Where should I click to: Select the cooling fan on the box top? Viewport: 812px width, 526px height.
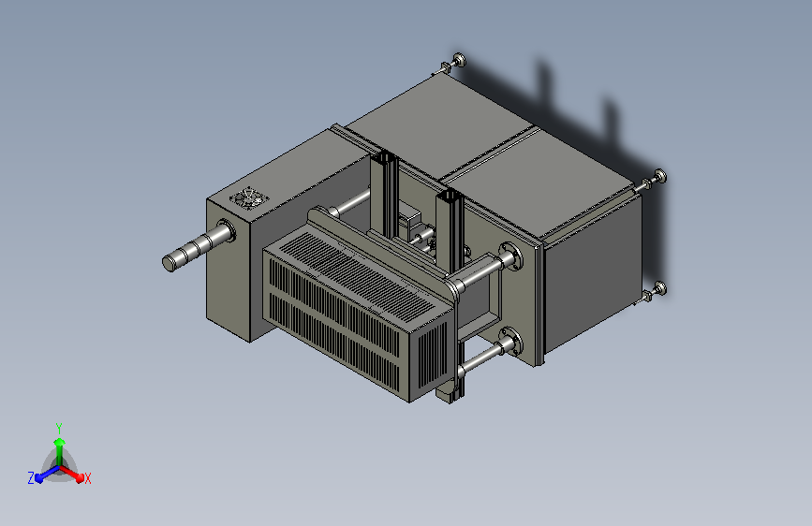pos(248,198)
